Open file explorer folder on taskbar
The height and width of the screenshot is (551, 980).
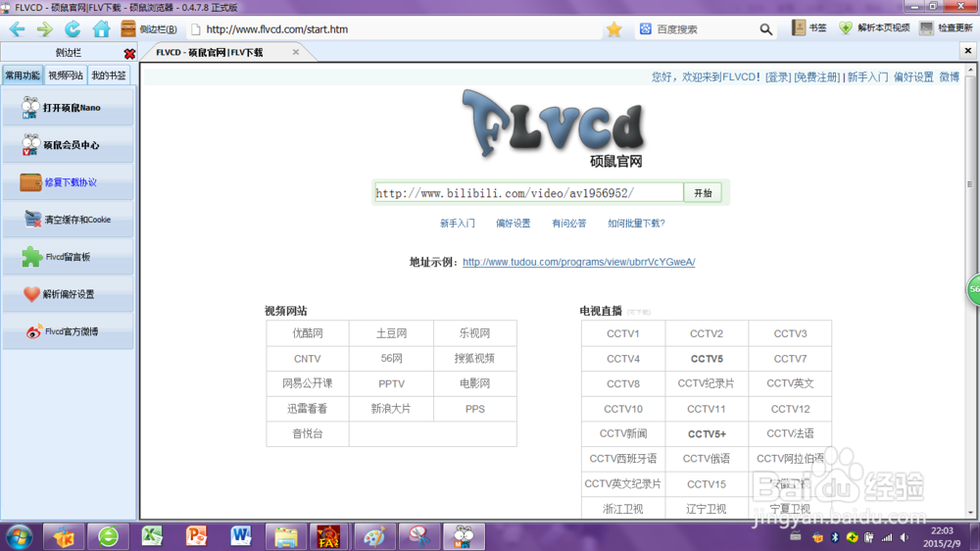[x=285, y=536]
